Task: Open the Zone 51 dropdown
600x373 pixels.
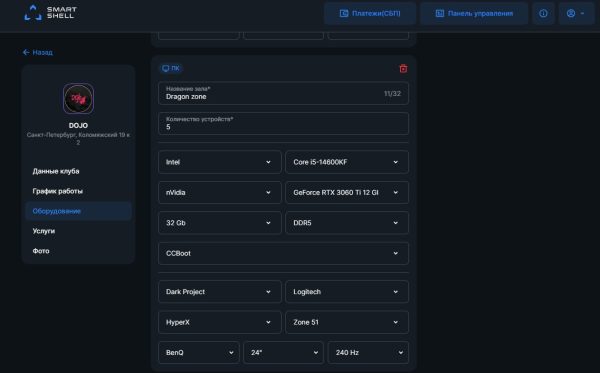Action: pyautogui.click(x=347, y=322)
